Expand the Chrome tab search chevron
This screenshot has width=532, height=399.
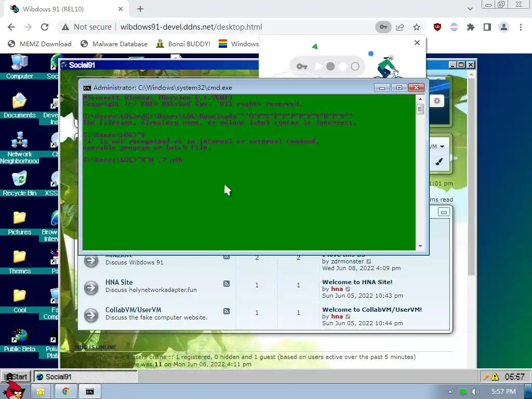(x=470, y=9)
